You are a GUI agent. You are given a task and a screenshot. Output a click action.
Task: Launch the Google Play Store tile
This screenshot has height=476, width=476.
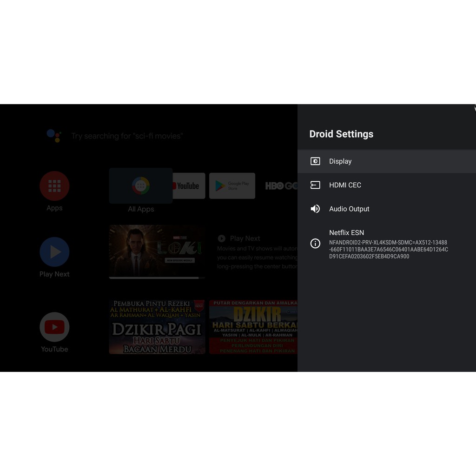pos(232,186)
